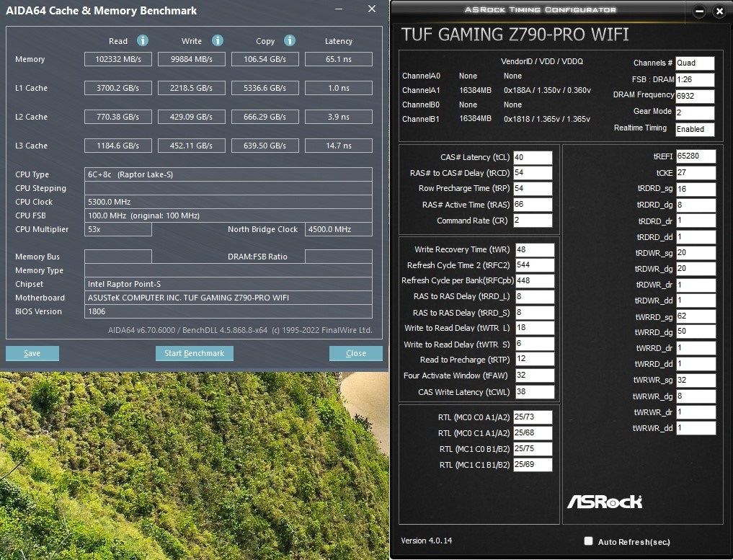Select the FSB : DRAM ratio field
Viewport: 733px width, 560px height.
(695, 79)
